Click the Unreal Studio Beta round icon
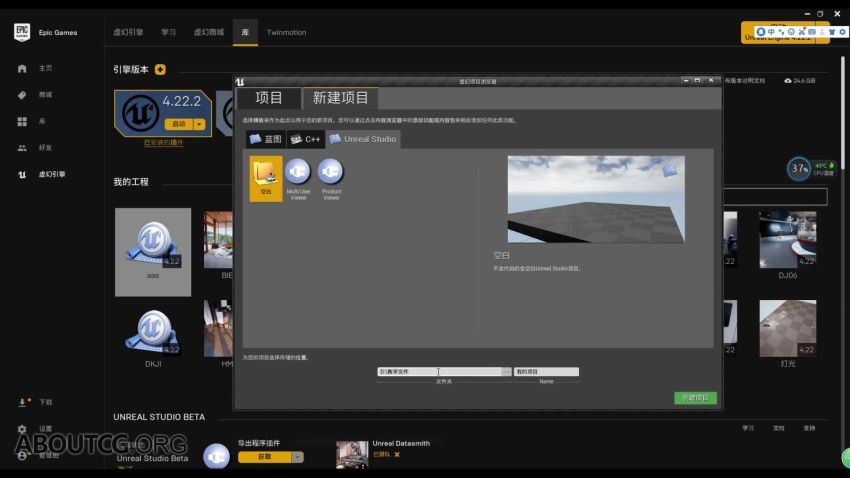The width and height of the screenshot is (850, 478). 216,456
